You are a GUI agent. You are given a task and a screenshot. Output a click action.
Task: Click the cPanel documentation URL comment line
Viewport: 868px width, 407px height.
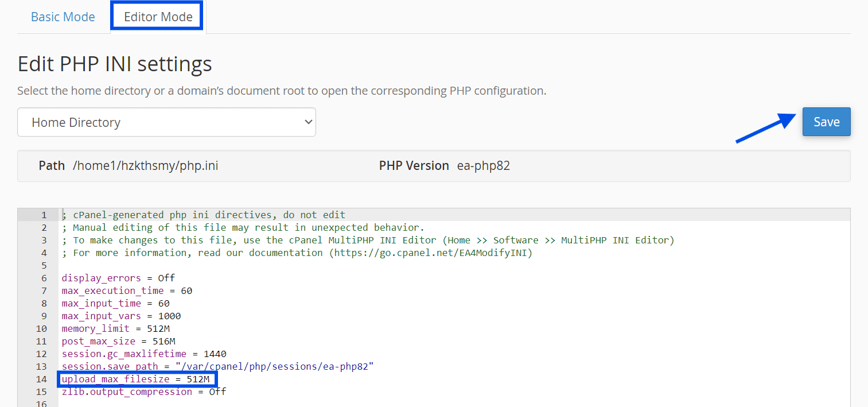pos(297,253)
